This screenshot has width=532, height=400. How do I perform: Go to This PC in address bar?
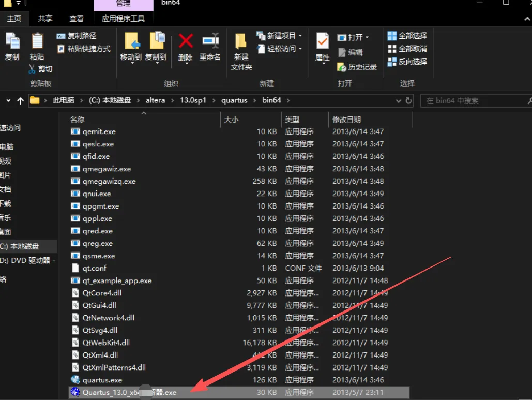64,100
